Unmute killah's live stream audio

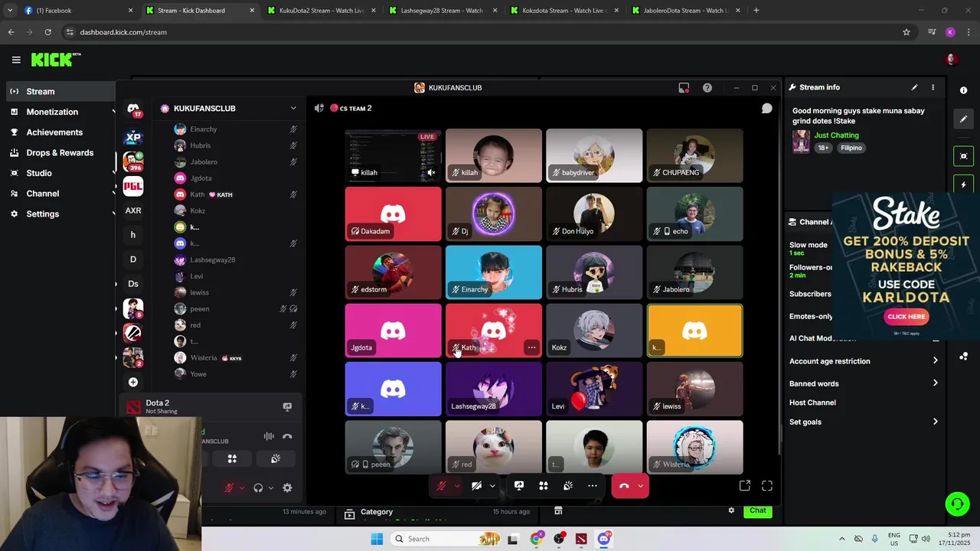(x=431, y=173)
